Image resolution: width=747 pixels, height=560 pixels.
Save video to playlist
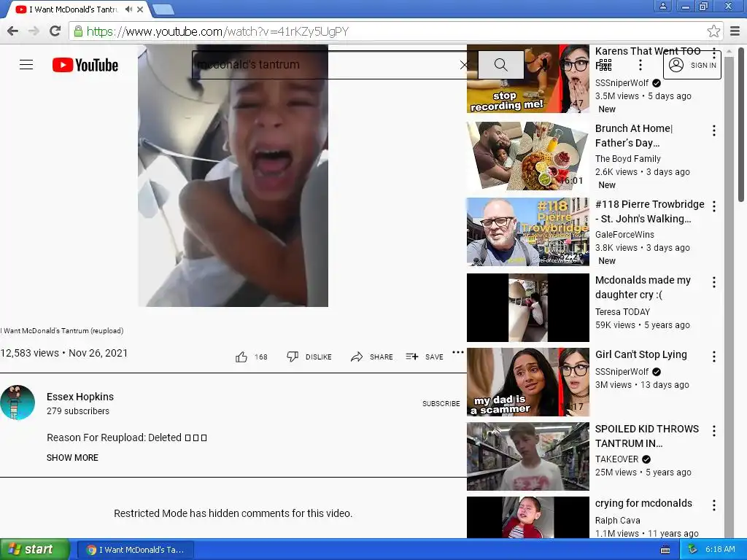click(x=424, y=357)
